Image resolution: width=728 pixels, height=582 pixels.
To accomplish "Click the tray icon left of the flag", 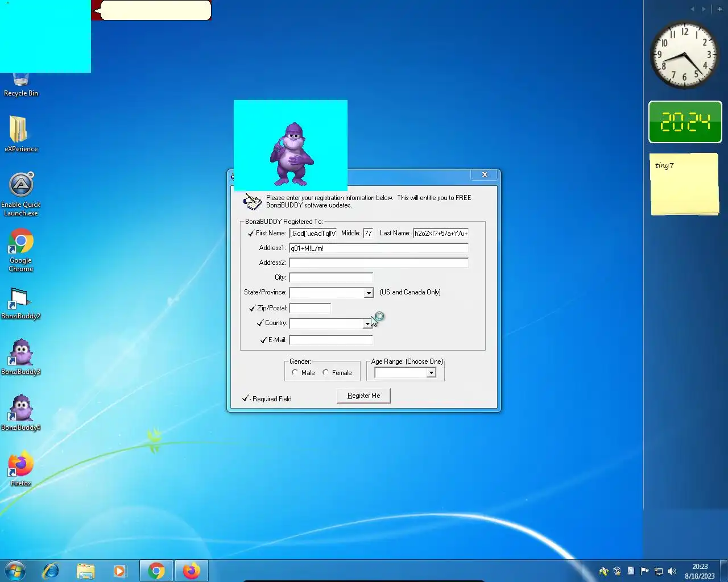I will pos(631,571).
